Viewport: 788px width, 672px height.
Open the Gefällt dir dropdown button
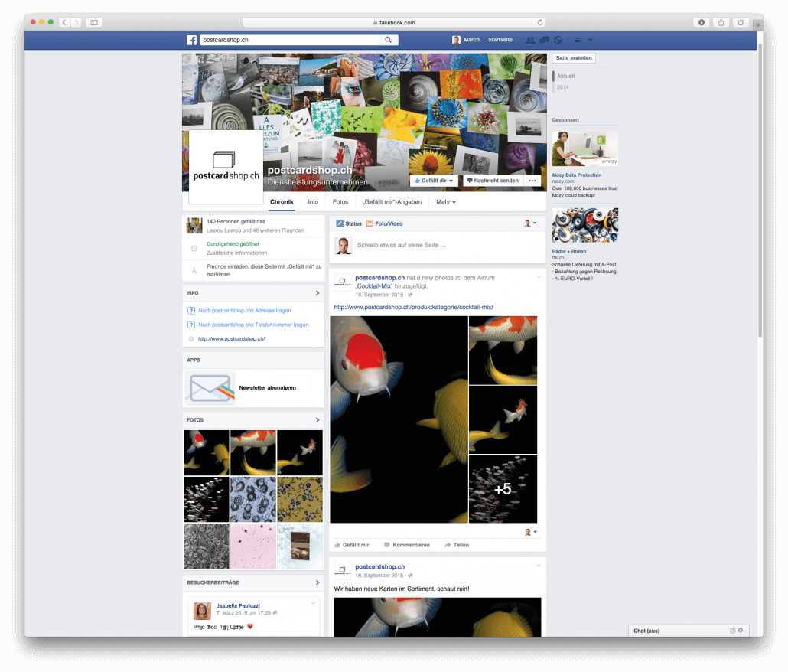pos(434,181)
